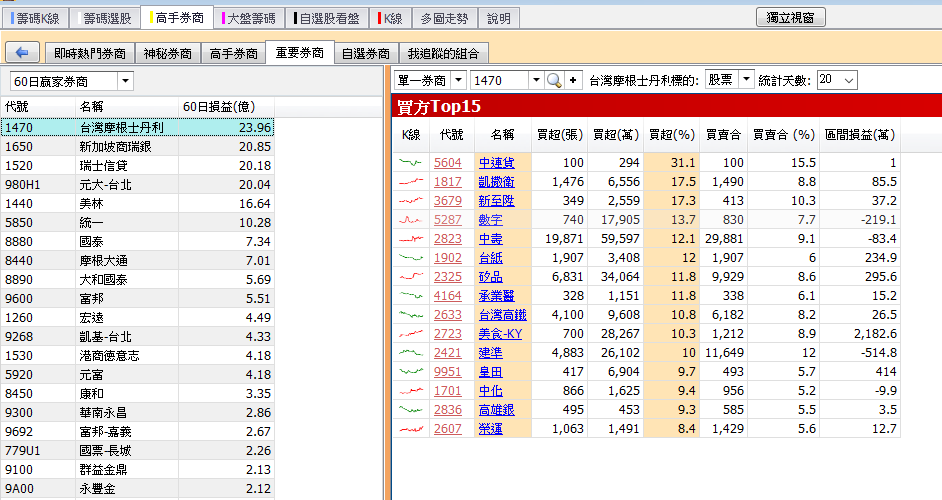Open K-line sparkline for 5604

(x=411, y=162)
